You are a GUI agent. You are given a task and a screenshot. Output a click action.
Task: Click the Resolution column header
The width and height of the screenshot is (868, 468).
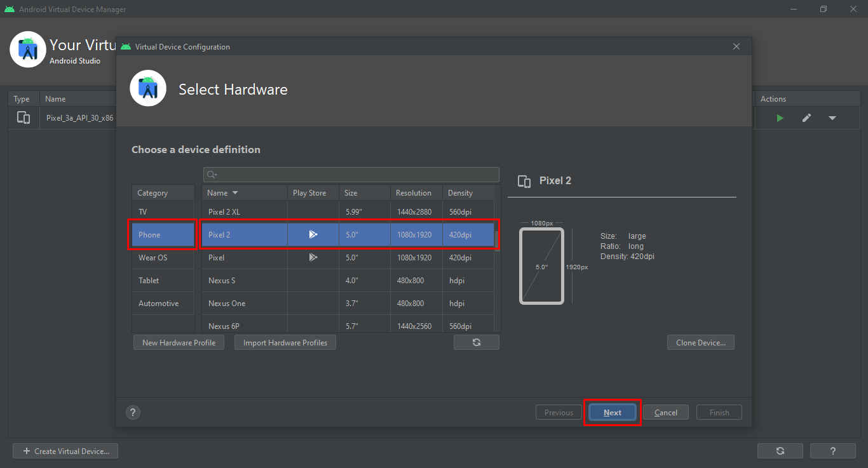click(x=416, y=193)
